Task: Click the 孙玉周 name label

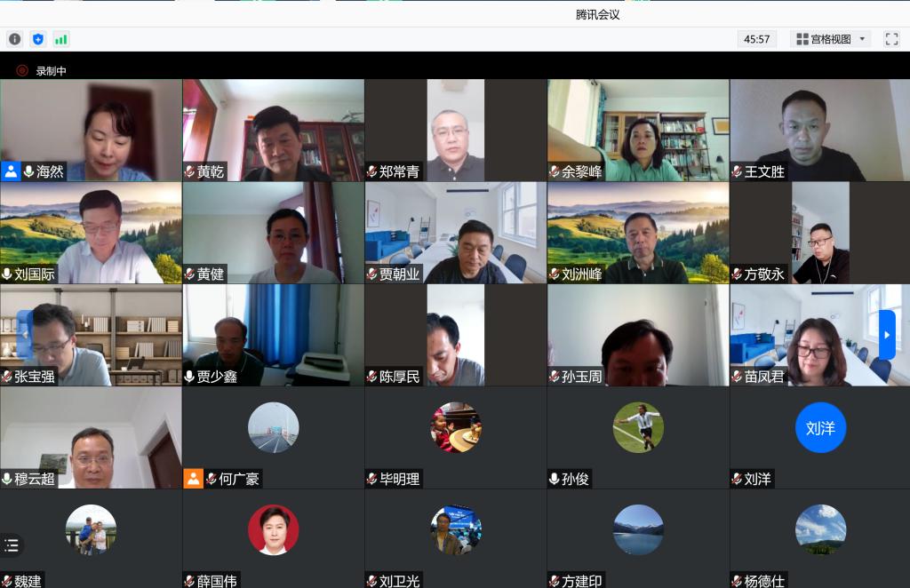Action: click(581, 377)
